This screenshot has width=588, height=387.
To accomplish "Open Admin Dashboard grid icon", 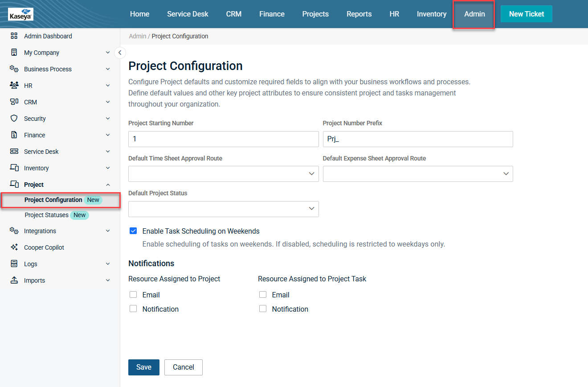I will coord(14,36).
